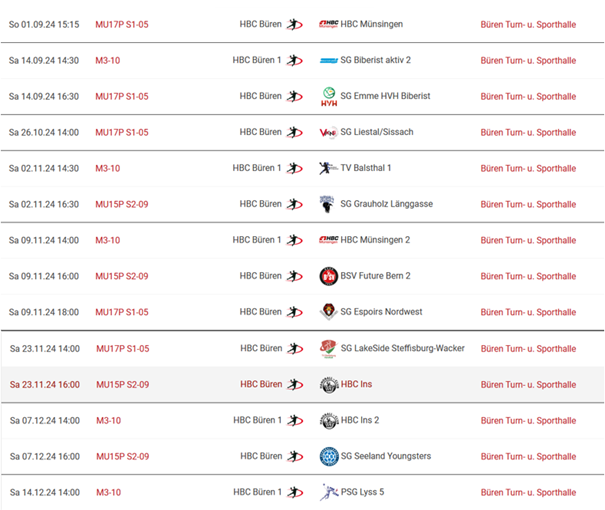Open venue link for PSG Lyss 5 match
Screen dimensions: 605x510
(x=528, y=493)
